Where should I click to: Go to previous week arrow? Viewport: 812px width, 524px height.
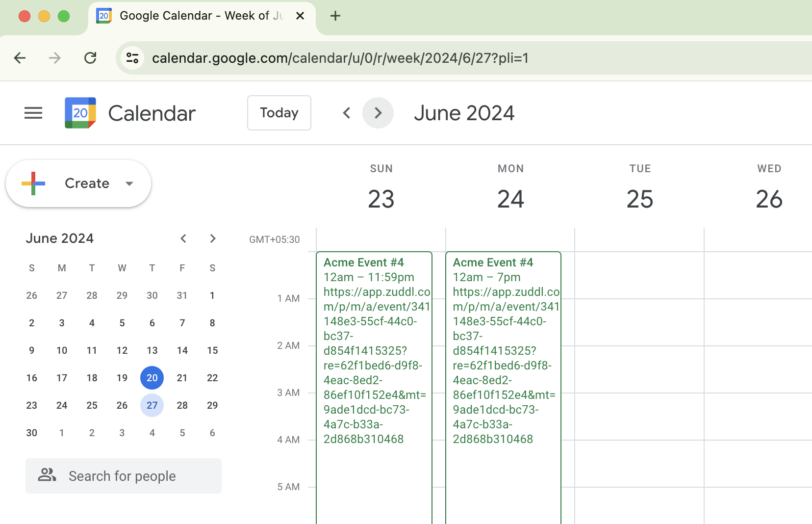pos(347,113)
